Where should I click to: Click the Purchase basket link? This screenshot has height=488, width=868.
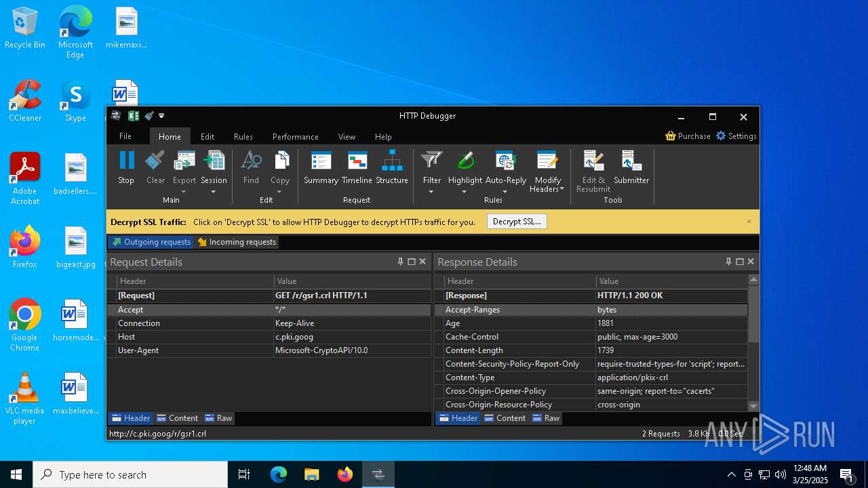coord(688,136)
